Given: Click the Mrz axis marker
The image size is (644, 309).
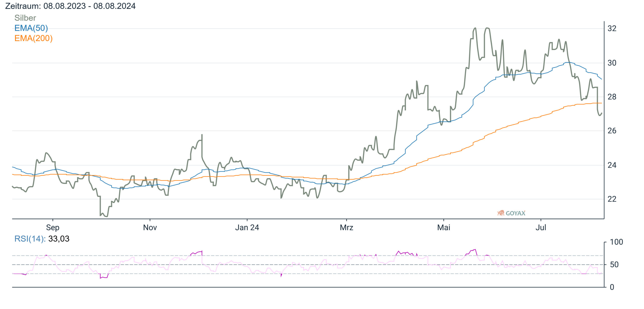Looking at the screenshot, I should pyautogui.click(x=347, y=227).
